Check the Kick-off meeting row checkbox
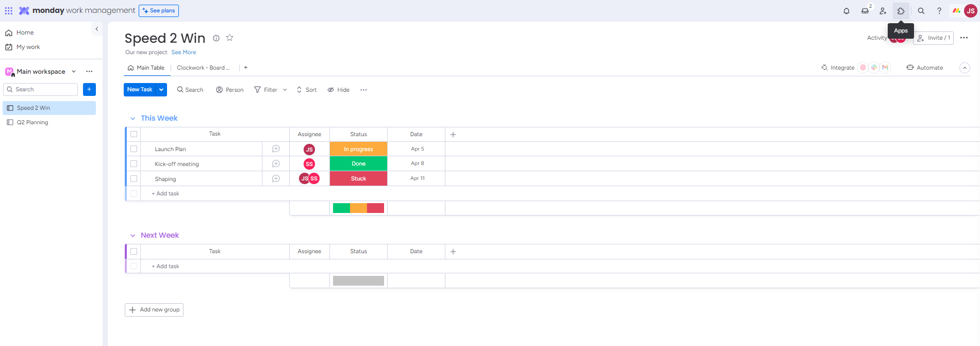 pyautogui.click(x=134, y=164)
